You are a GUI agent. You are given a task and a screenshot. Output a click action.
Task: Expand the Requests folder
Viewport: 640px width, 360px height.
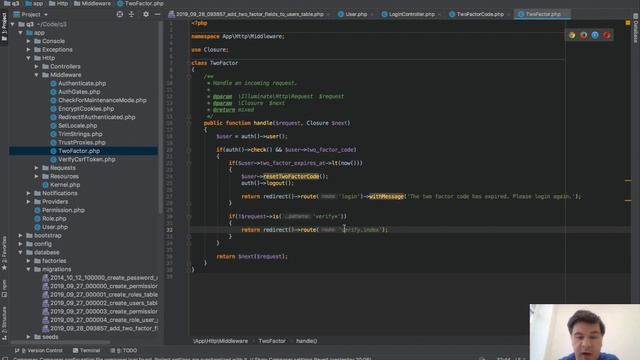point(37,168)
